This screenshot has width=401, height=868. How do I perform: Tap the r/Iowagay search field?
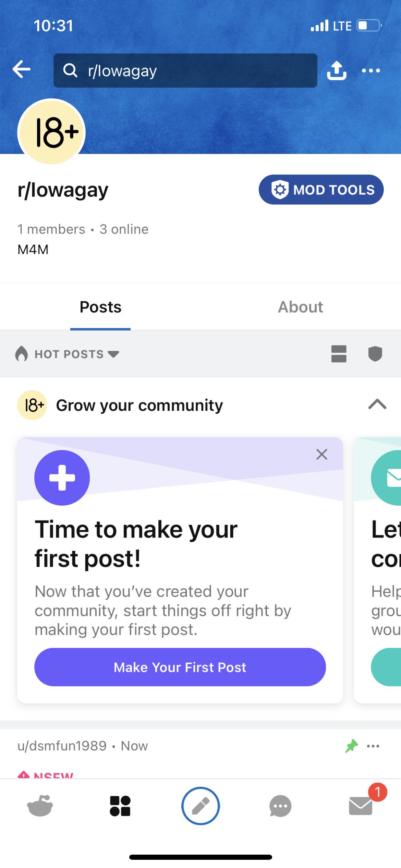[x=185, y=71]
